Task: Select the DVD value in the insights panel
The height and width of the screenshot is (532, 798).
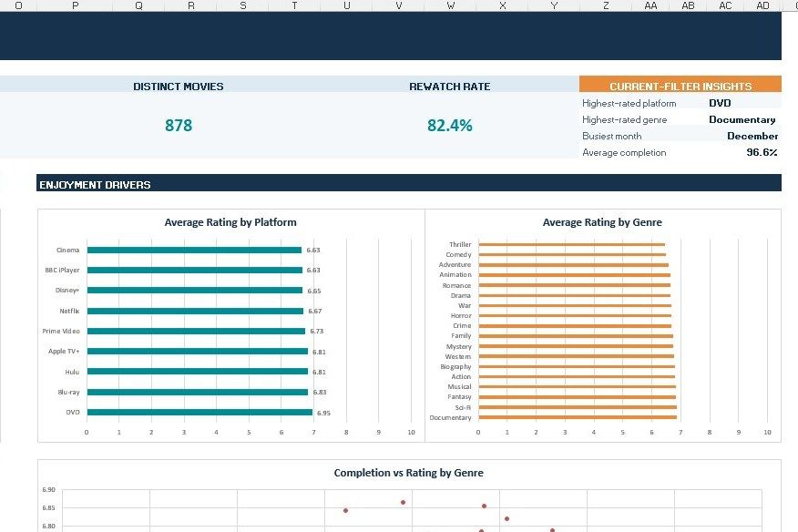Action: (x=720, y=103)
